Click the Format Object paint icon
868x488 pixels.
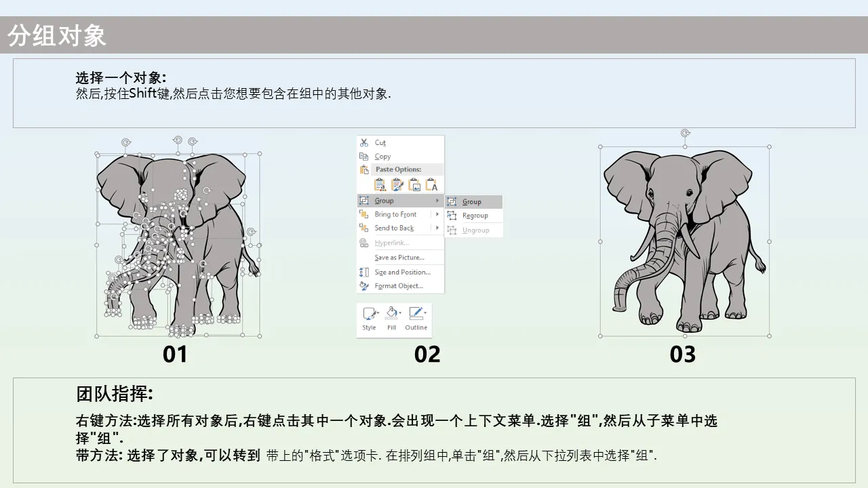[364, 286]
